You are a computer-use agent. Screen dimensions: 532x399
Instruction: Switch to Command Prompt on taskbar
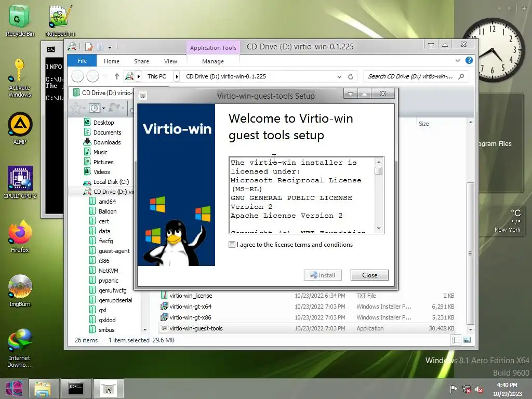click(x=76, y=389)
